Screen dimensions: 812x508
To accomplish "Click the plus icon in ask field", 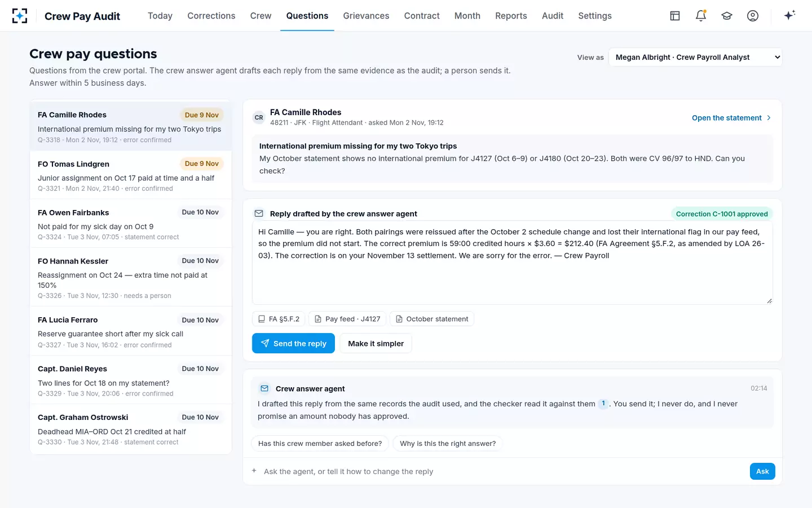I will click(x=254, y=471).
